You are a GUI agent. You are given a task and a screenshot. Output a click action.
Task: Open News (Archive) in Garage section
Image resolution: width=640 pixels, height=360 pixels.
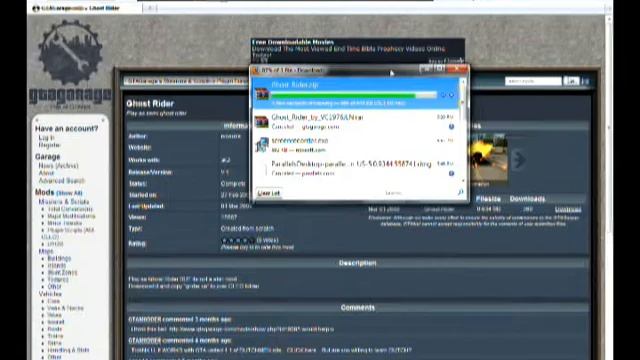click(x=58, y=166)
